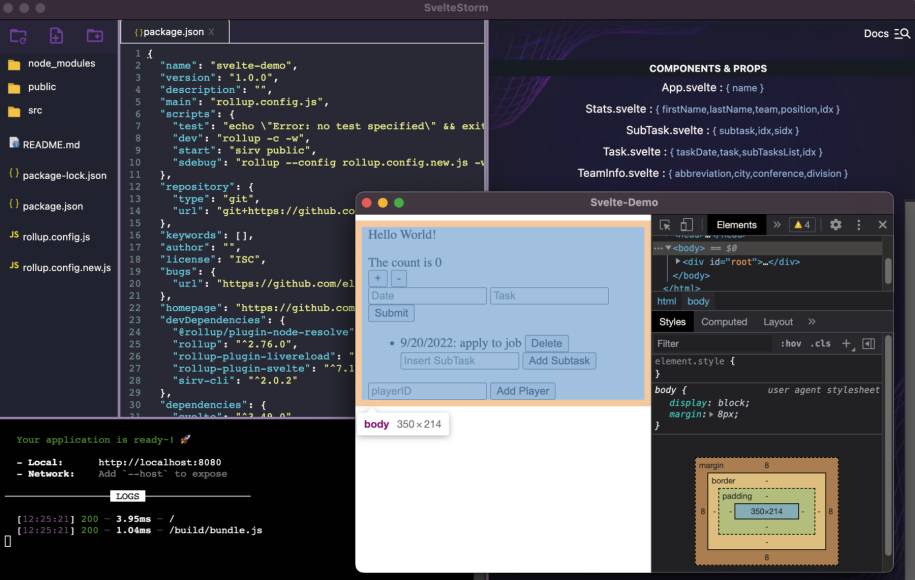Click the closing </body> tag in DOM tree
915x580 pixels.
[x=691, y=275]
